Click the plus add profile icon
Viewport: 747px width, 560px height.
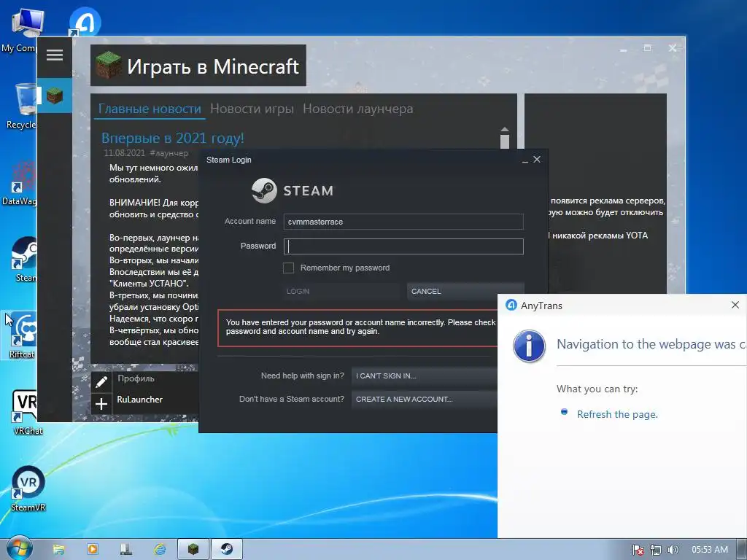(x=101, y=404)
